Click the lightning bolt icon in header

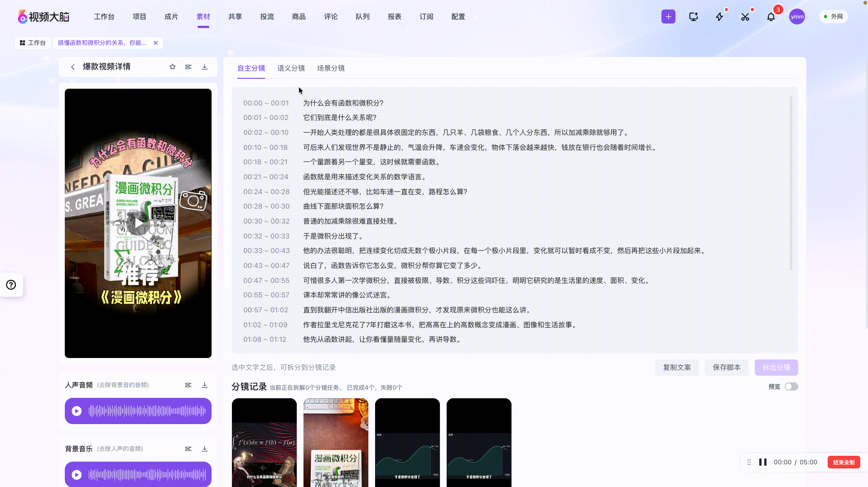coord(719,17)
